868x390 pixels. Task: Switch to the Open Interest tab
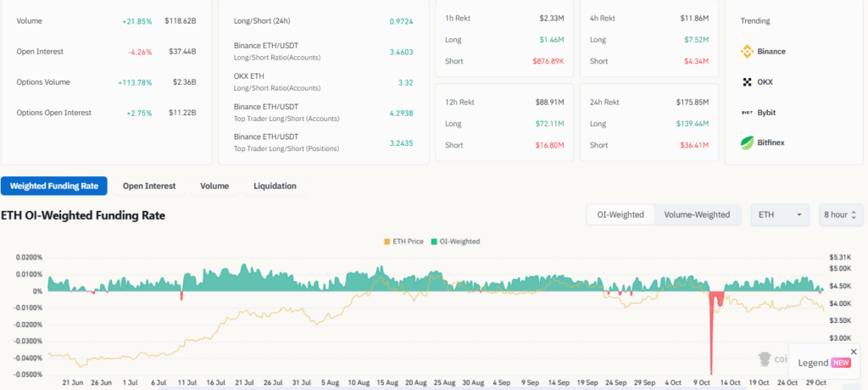pyautogui.click(x=149, y=186)
